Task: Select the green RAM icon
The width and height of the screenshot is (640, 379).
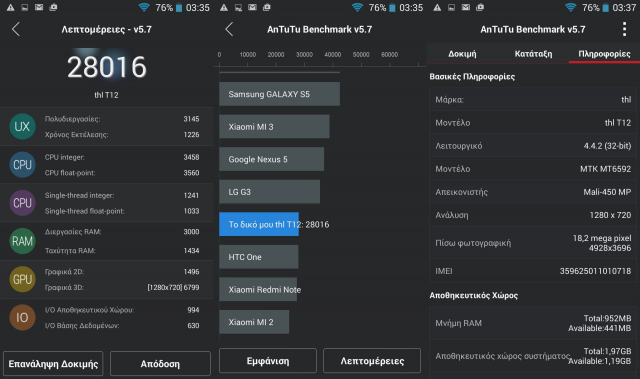Action: click(22, 241)
